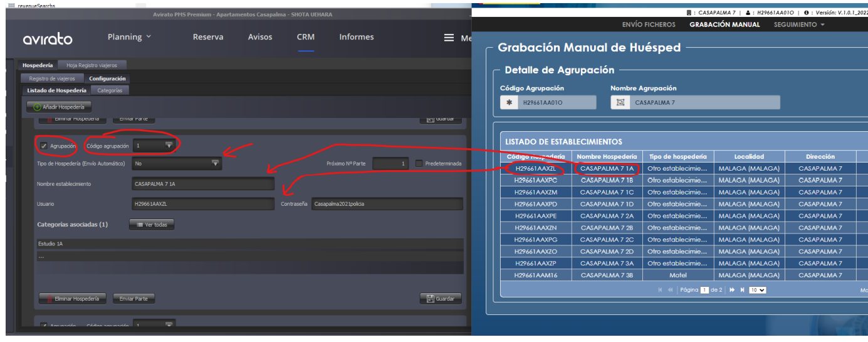The width and height of the screenshot is (868, 342).
Task: Switch to the Registro de viajeros tab
Action: [x=52, y=78]
